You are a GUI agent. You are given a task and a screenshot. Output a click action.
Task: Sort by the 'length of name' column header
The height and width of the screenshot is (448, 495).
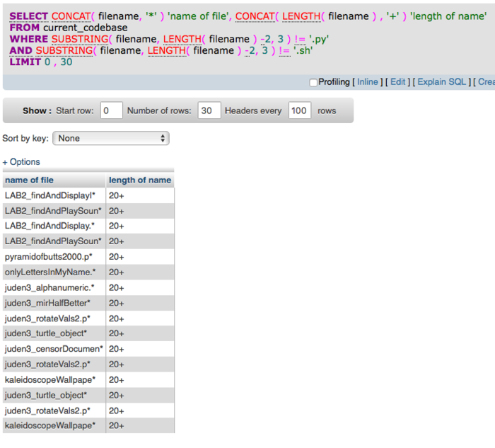(x=139, y=180)
